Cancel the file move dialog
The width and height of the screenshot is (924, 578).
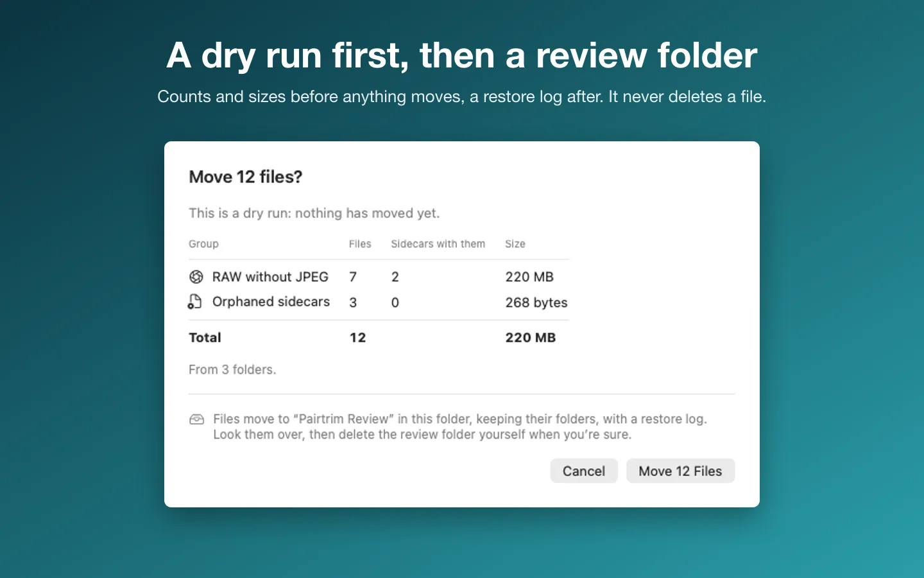584,471
